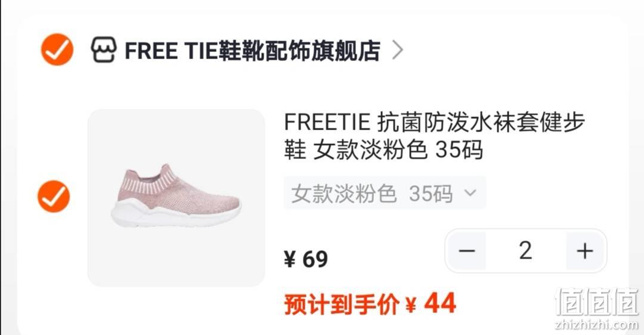Open the FREETIE 抗菌防泼水袜套健步鞋 product title
The width and height of the screenshot is (644, 335).
click(x=434, y=136)
